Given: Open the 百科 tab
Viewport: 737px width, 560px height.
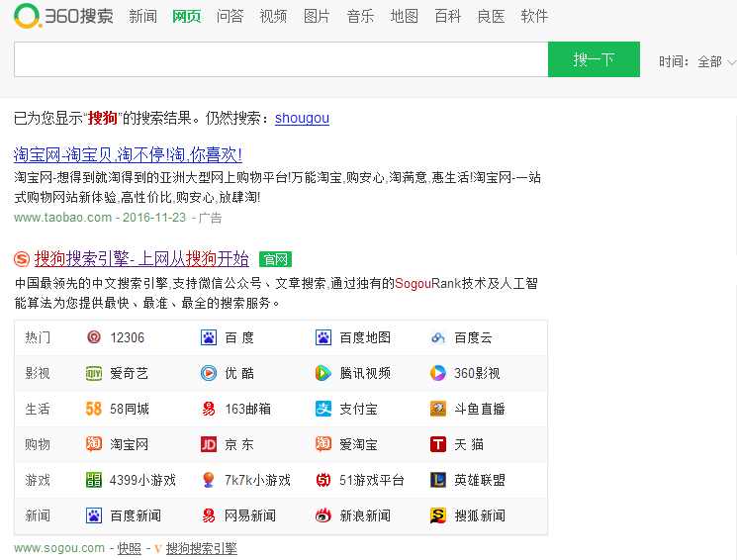Looking at the screenshot, I should click(447, 17).
